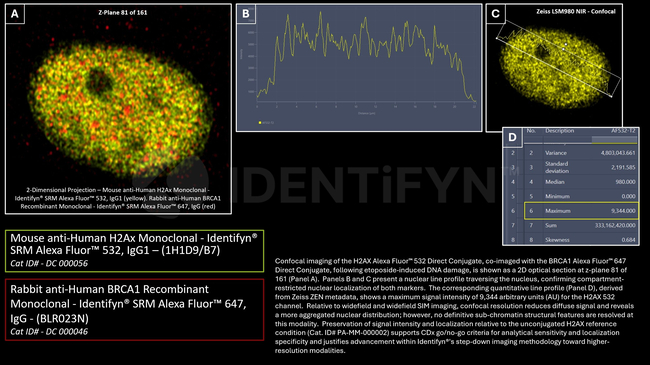Click the Mouse anti-Human H2Ax Monoclonal heading
Screen dimensions: 650x365
(133, 244)
